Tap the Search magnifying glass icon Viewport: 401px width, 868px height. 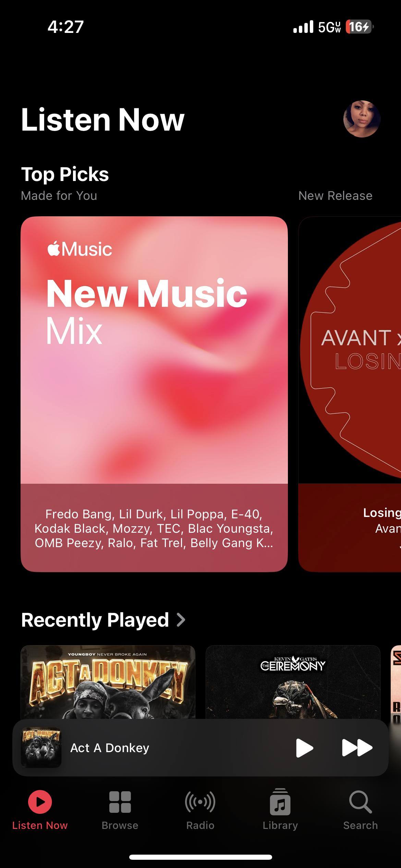pos(360,802)
